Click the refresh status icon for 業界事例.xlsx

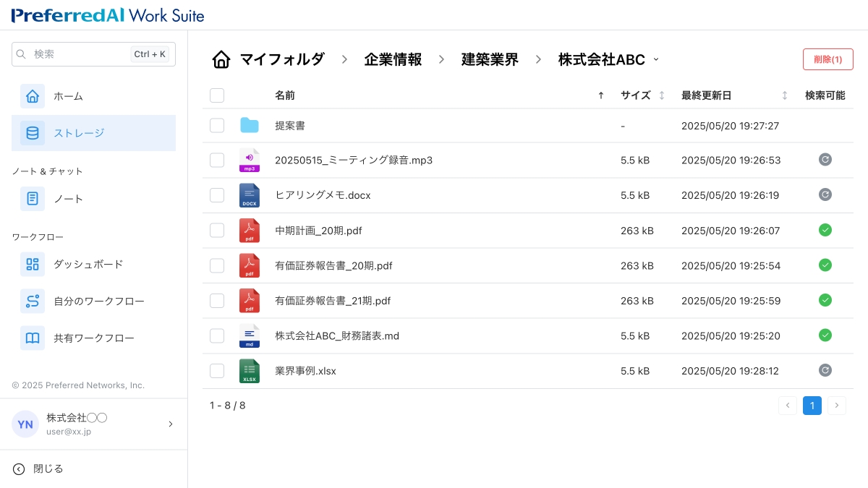tap(825, 371)
